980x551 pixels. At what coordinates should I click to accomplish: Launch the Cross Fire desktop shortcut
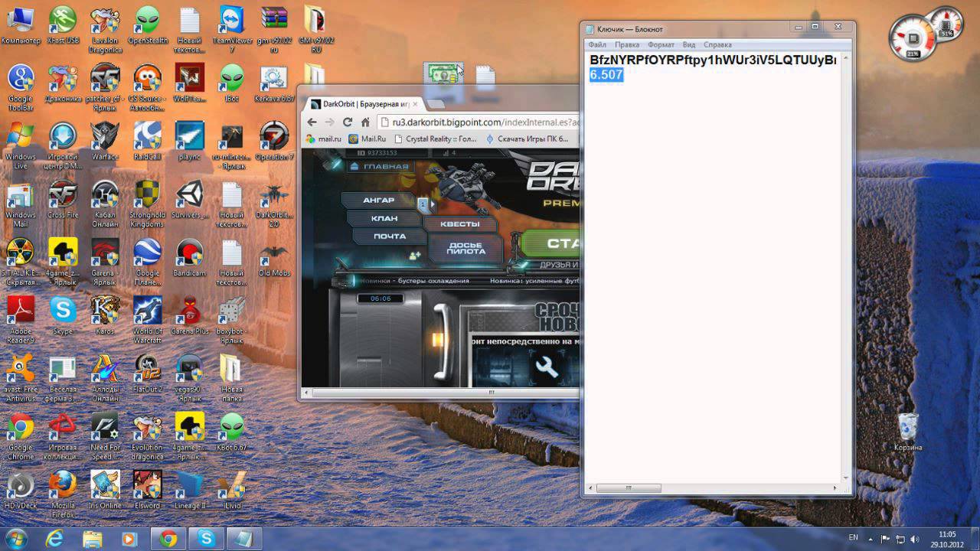click(x=63, y=199)
